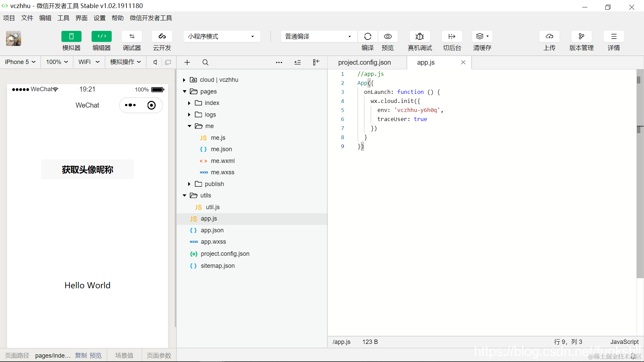
Task: Open me.wxml file in tree
Action: (222, 161)
